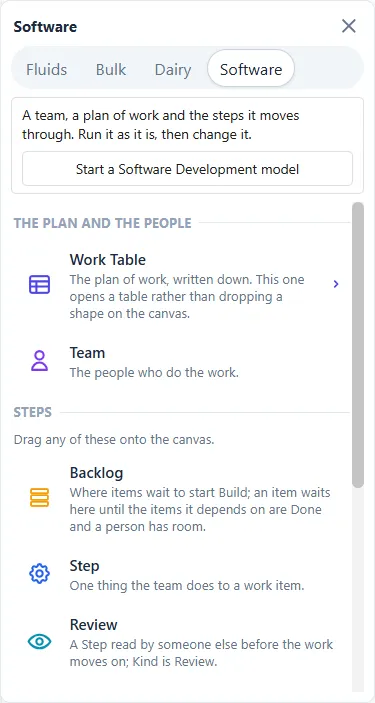This screenshot has width=375, height=703.
Task: Switch to the Fluids tab
Action: 47,69
